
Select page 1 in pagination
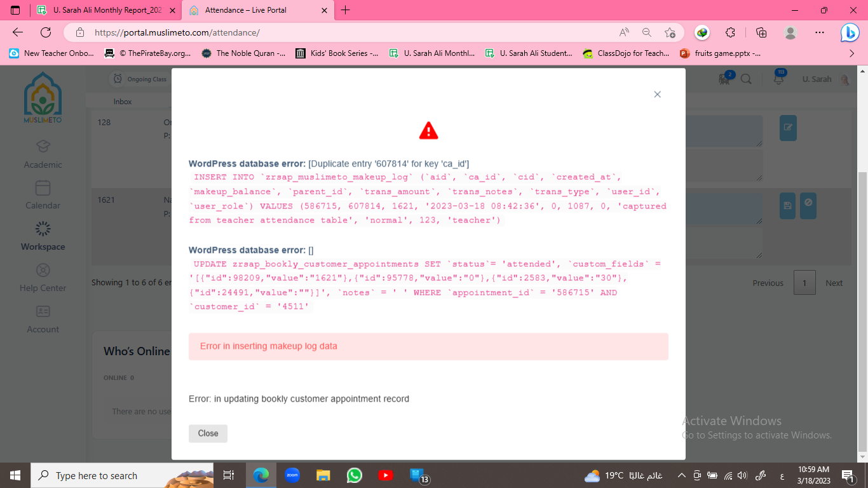pos(804,283)
